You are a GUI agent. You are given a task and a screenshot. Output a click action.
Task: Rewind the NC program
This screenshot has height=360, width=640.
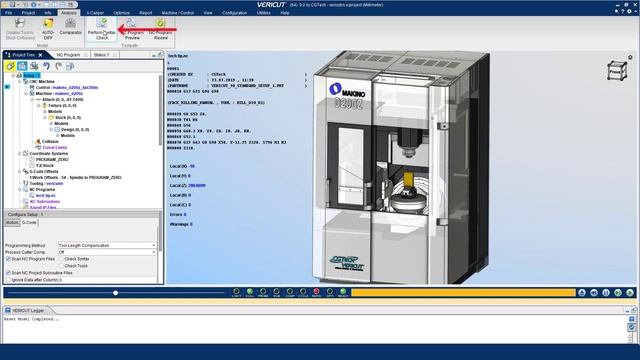pos(594,293)
